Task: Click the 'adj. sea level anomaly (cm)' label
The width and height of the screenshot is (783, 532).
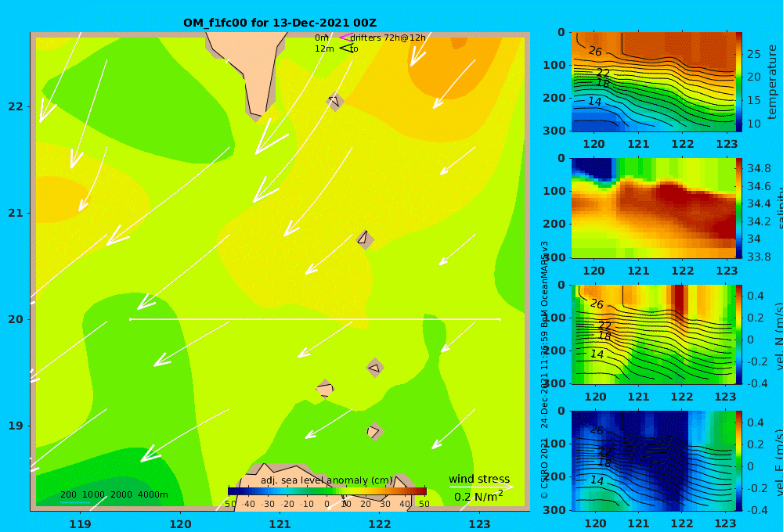Action: pyautogui.click(x=327, y=480)
